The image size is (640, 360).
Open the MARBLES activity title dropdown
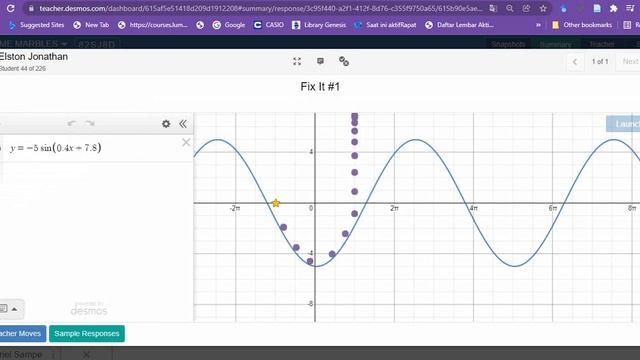(34, 43)
